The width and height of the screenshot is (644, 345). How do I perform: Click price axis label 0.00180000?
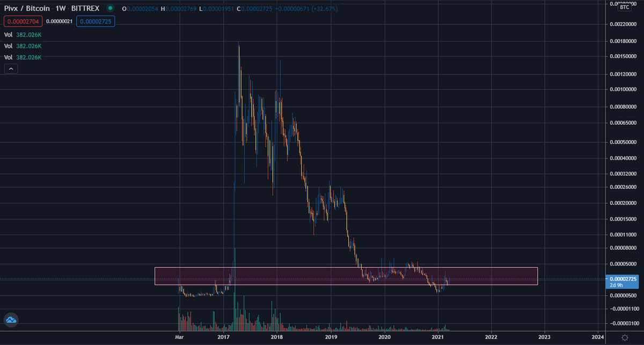pos(624,41)
